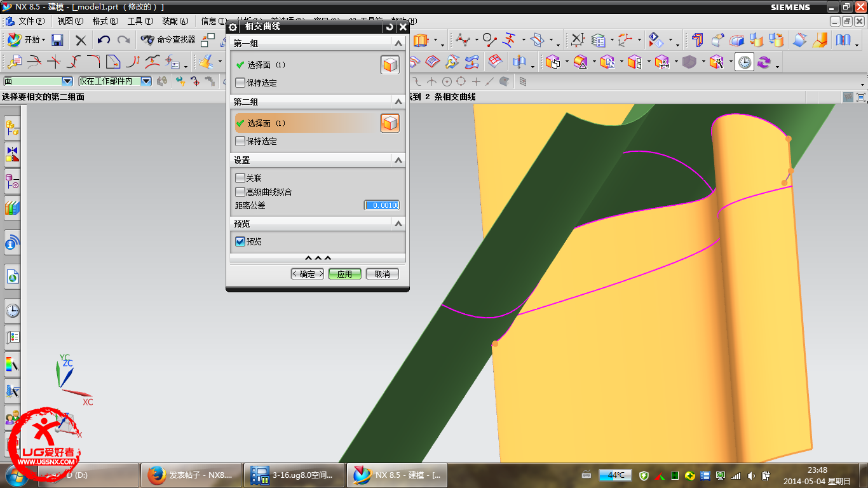Click the face selection cube icon in 第二组
868x488 pixels.
pyautogui.click(x=390, y=123)
